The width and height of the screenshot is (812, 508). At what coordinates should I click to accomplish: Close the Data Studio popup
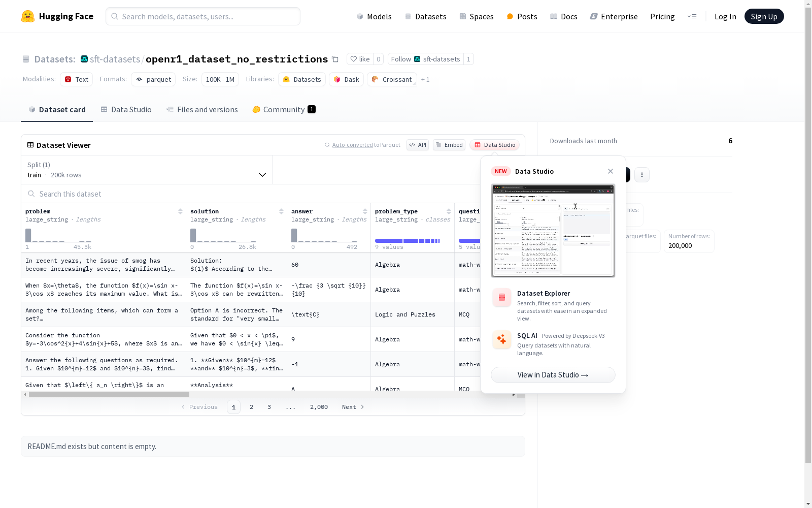611,171
